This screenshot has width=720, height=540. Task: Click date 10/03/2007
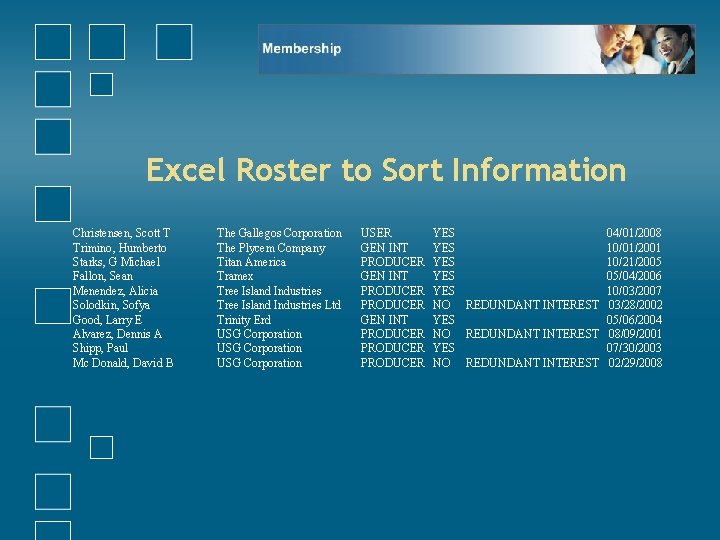[634, 291]
